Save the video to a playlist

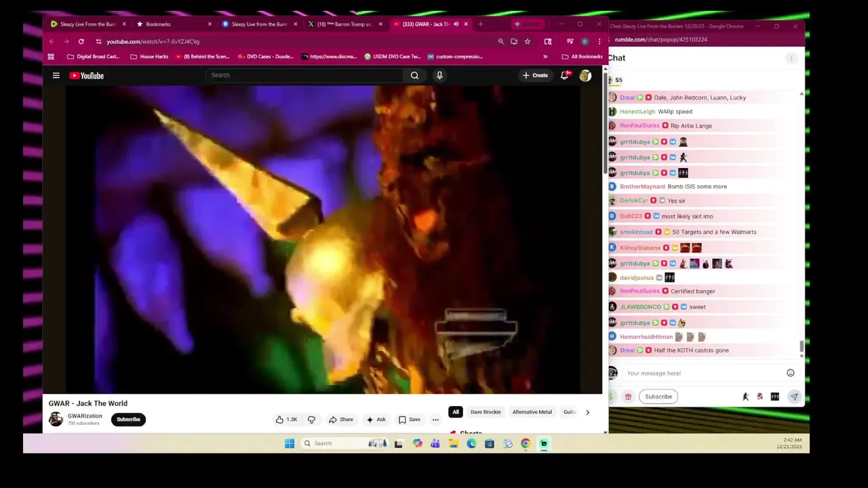point(409,420)
